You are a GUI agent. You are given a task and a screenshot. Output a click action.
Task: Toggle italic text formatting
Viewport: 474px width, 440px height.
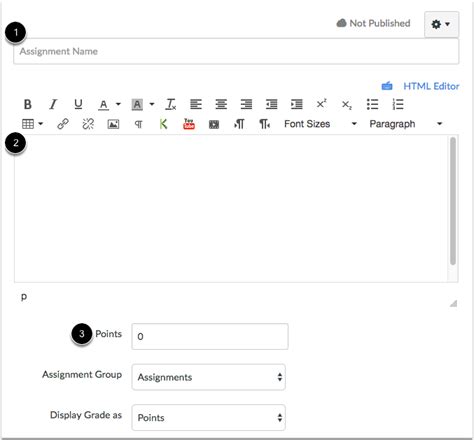tap(53, 104)
